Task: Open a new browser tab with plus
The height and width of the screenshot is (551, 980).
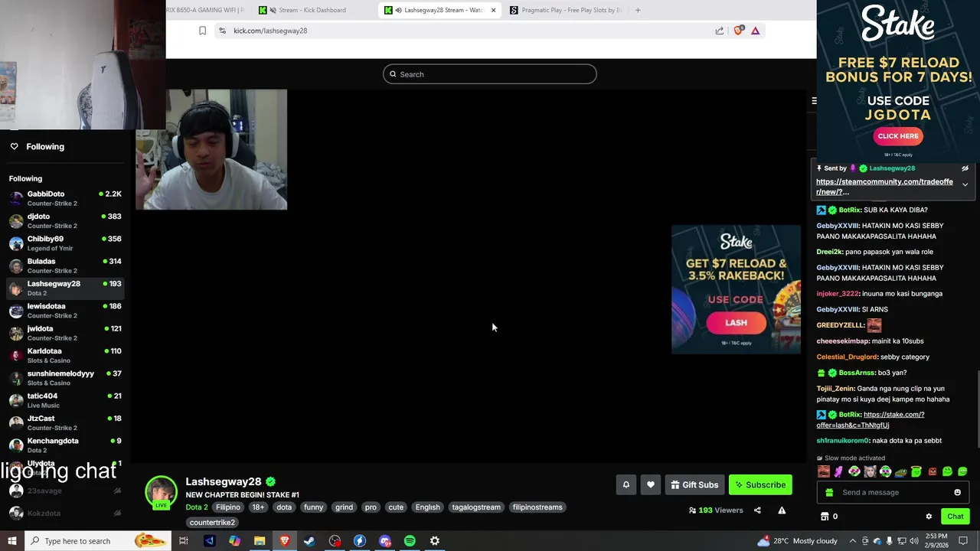Action: pos(638,10)
